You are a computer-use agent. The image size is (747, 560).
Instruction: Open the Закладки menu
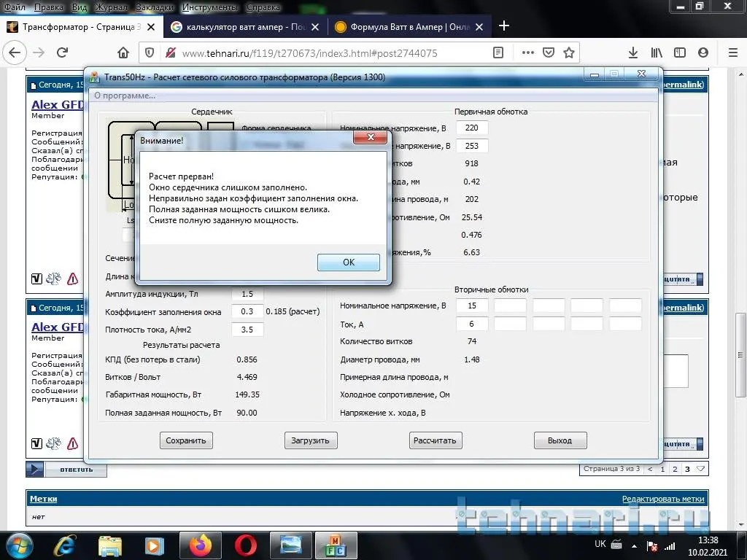click(x=155, y=7)
